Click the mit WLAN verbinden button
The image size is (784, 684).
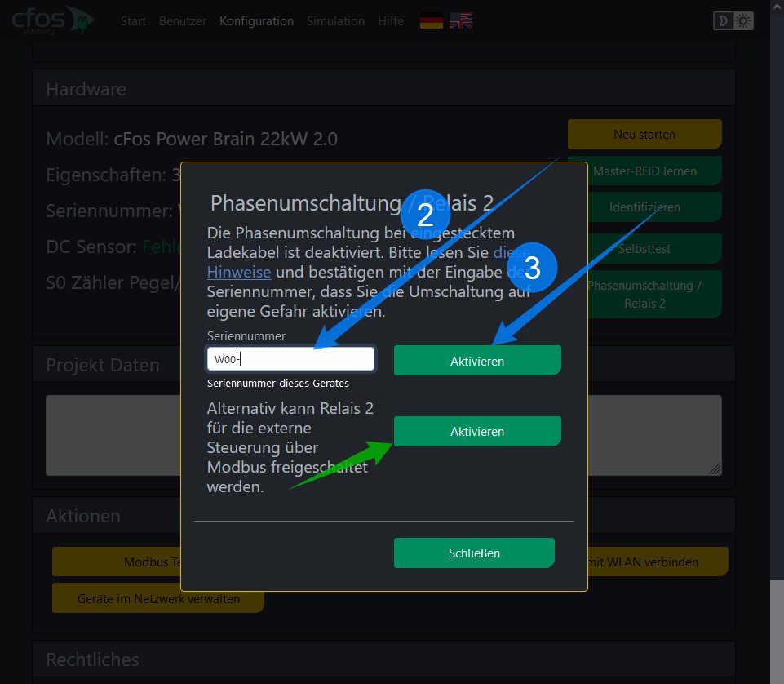point(658,562)
